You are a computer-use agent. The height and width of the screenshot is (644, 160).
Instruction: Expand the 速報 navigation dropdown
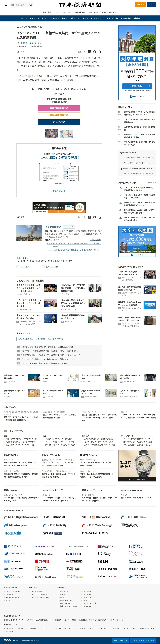(32, 18)
